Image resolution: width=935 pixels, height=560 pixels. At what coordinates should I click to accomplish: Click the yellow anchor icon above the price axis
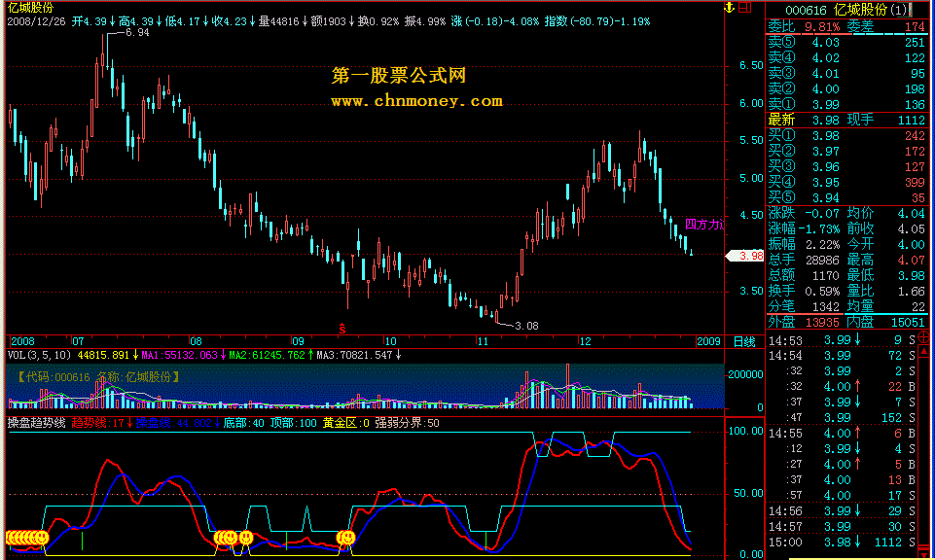(x=730, y=8)
